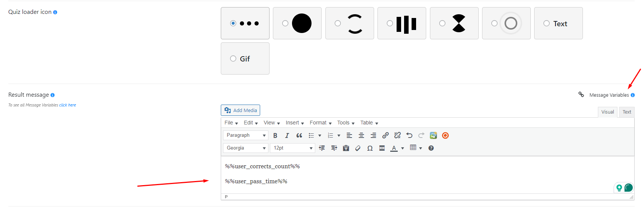Open the Message Variables link
The width and height of the screenshot is (644, 211).
pos(609,95)
